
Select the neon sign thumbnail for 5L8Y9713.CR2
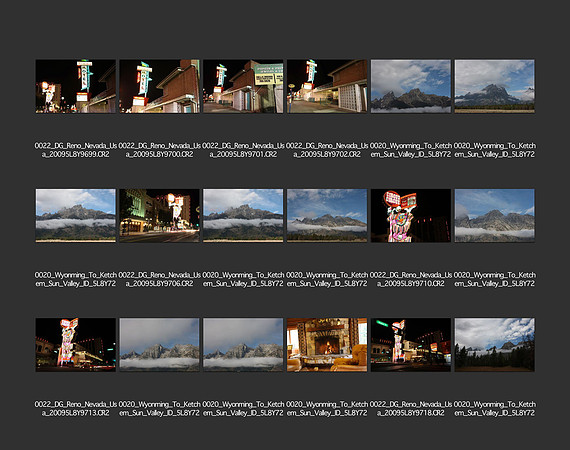(x=76, y=345)
